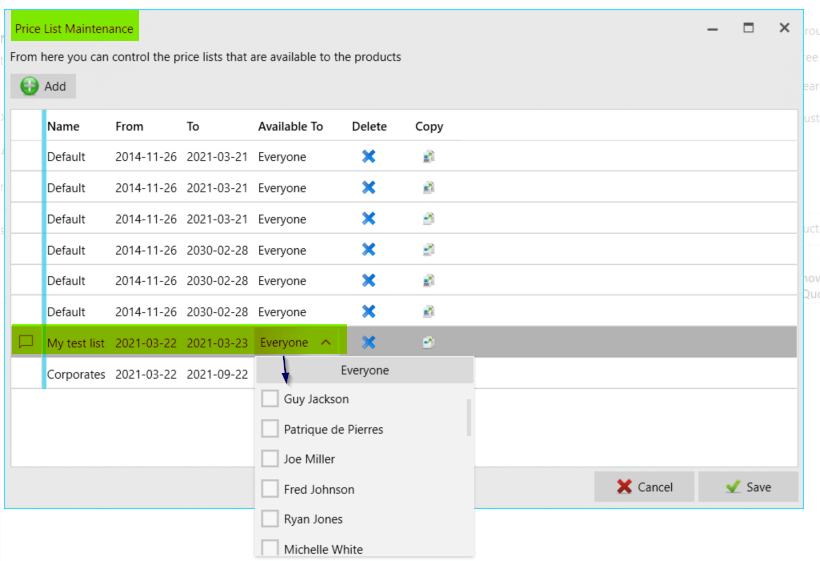Check the Joe Miller checkbox

[269, 459]
